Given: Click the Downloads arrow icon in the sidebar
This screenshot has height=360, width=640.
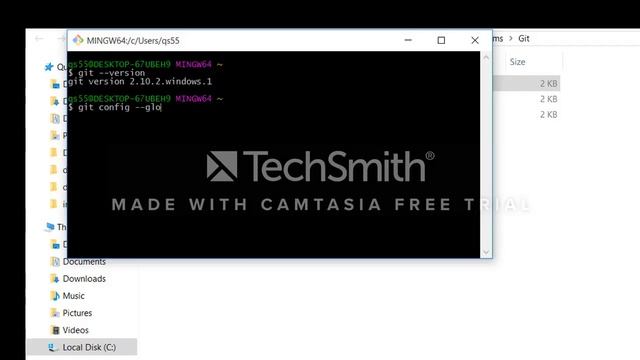Looking at the screenshot, I should click(55, 279).
